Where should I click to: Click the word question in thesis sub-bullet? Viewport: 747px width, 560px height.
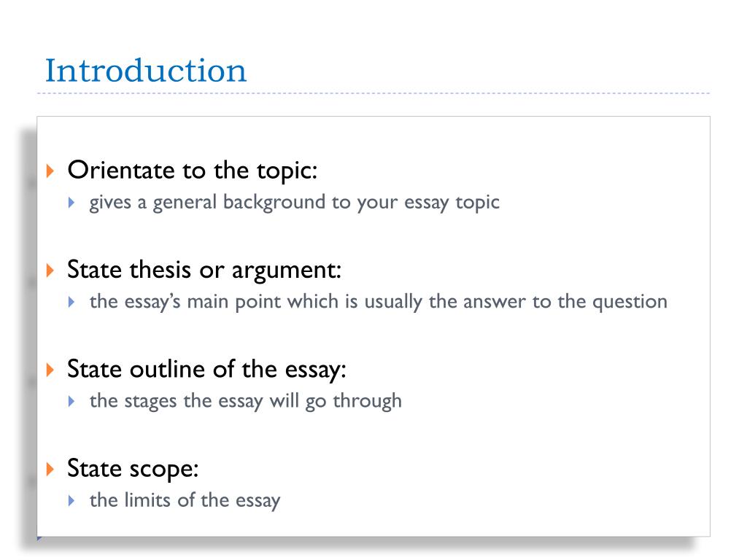tap(630, 303)
